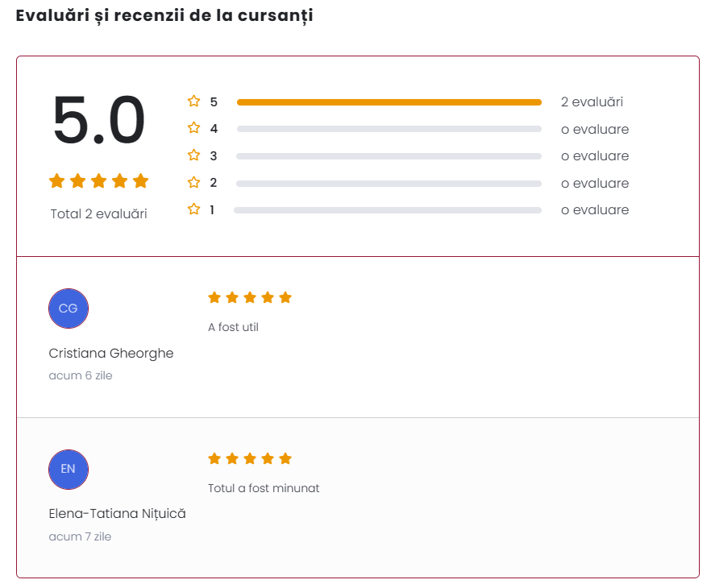Screen dimensions: 711x588
Task: Click Cristiana Gheorghe's five-star review rating
Action: pos(250,298)
